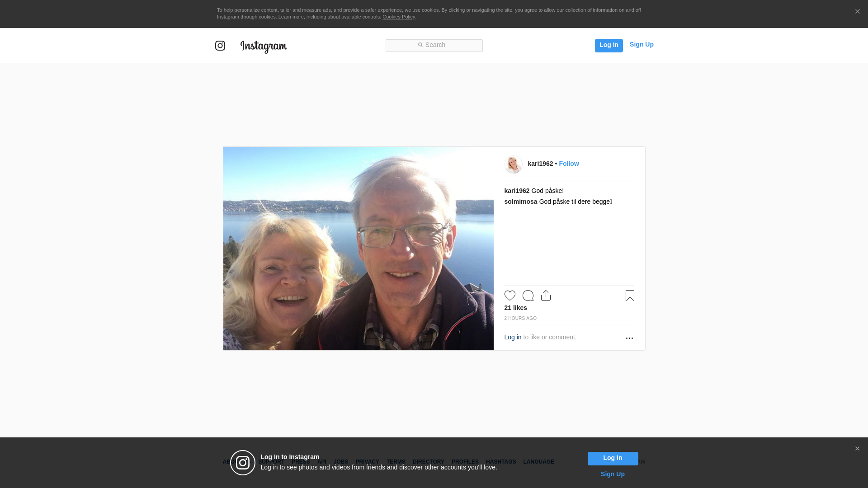Open solmimosa commenter profile
Image resolution: width=868 pixels, height=488 pixels.
pos(521,202)
